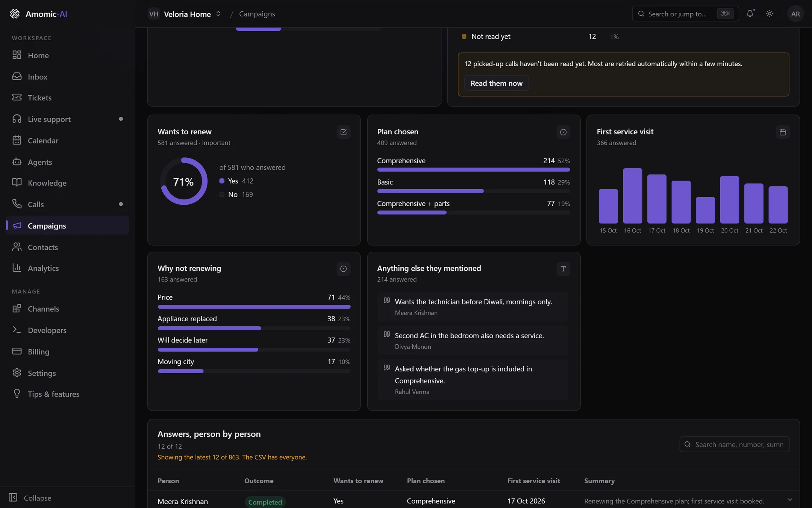Toggle the light/dark theme sun icon
The width and height of the screenshot is (812, 508).
(770, 14)
